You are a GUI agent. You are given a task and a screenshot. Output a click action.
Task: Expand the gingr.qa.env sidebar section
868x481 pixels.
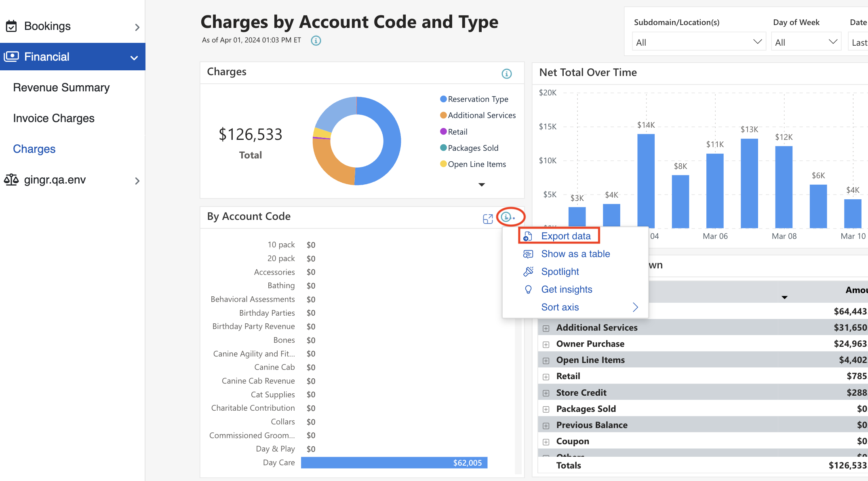coord(137,181)
